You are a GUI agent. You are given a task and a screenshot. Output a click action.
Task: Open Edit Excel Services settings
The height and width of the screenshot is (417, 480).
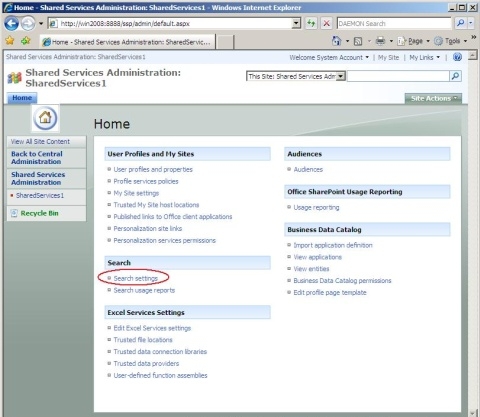(x=152, y=328)
